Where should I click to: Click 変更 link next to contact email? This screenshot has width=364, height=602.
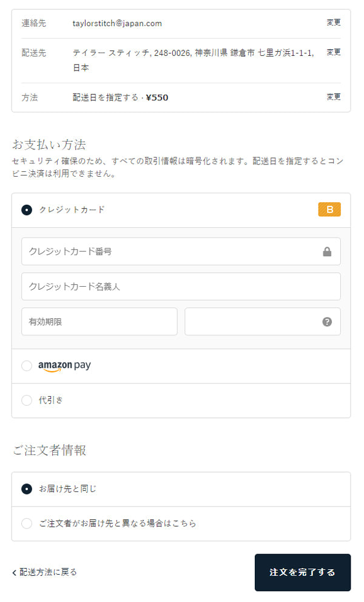(x=333, y=22)
